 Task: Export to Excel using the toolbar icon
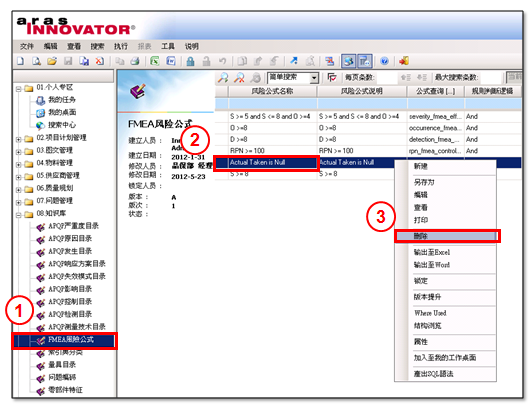(155, 61)
